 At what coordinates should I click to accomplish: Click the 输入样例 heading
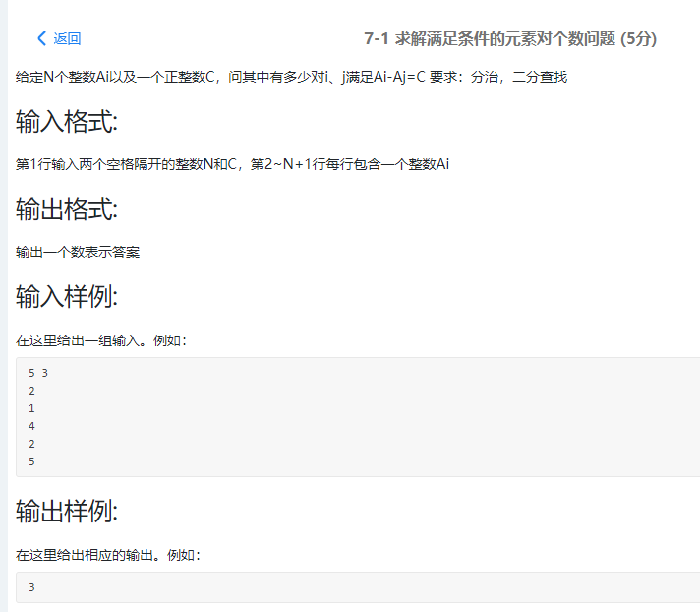pyautogui.click(x=67, y=296)
